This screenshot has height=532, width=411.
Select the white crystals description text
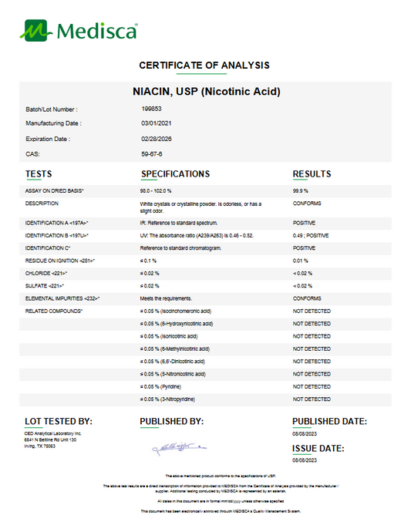[x=200, y=207]
